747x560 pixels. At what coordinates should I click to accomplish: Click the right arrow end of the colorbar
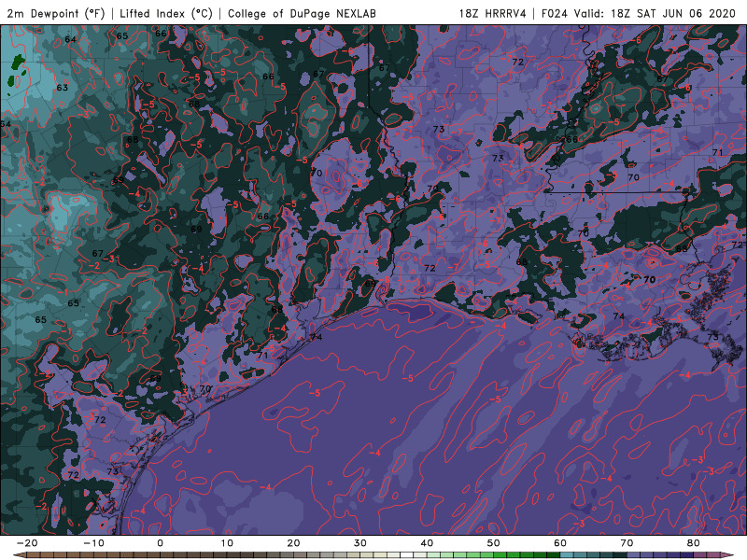pyautogui.click(x=727, y=555)
